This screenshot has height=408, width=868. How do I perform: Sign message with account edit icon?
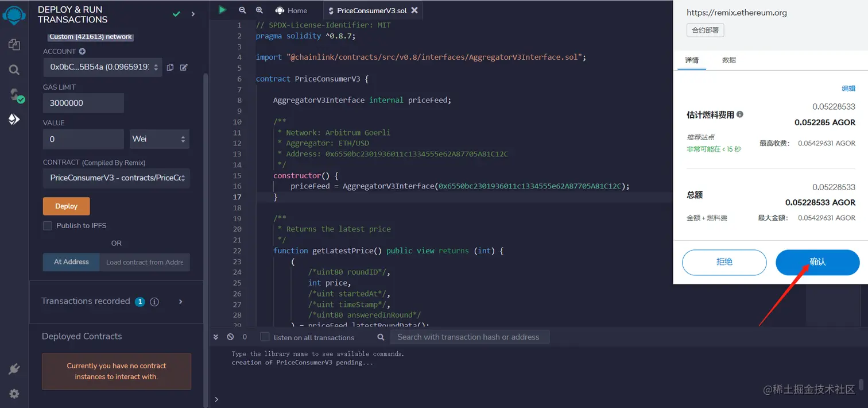184,67
